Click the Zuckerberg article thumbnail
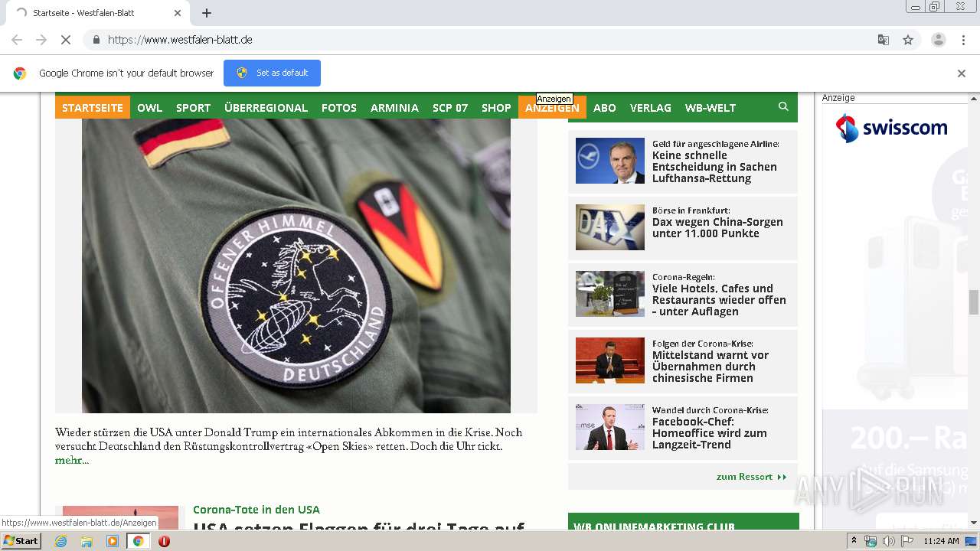This screenshot has height=551, width=980. coord(610,427)
